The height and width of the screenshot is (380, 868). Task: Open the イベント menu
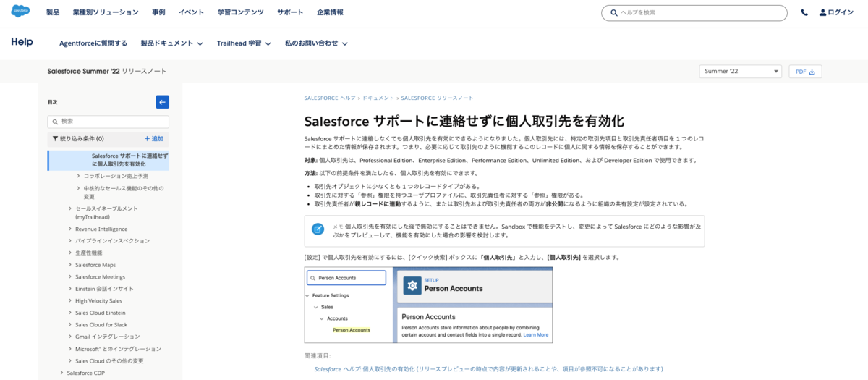191,12
